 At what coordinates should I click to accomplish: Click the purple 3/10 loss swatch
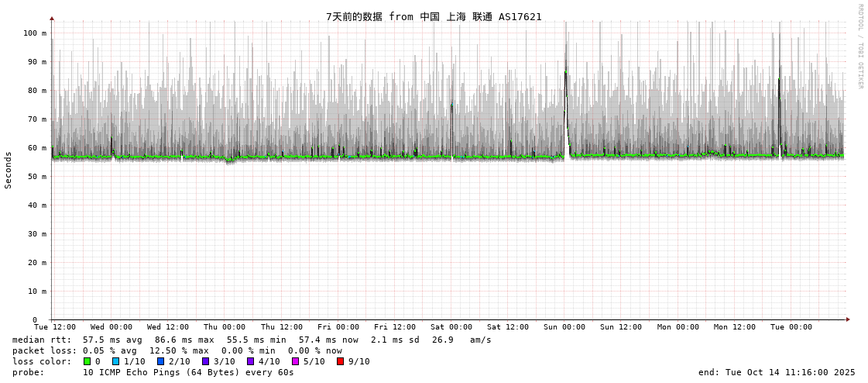(x=205, y=361)
